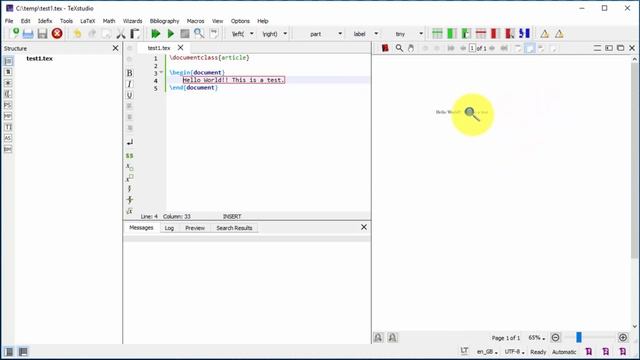Open the en_GB language dropdown
The width and height of the screenshot is (640, 360).
pos(487,351)
